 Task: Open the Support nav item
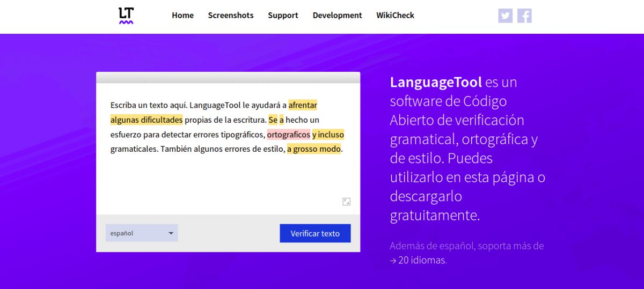click(283, 16)
